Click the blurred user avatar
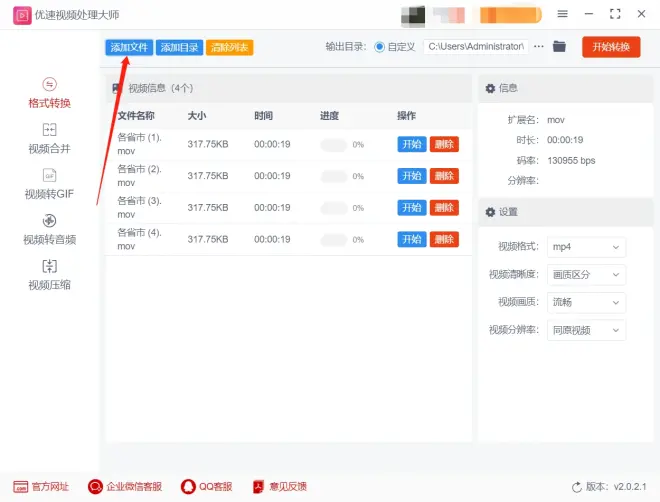 point(413,16)
